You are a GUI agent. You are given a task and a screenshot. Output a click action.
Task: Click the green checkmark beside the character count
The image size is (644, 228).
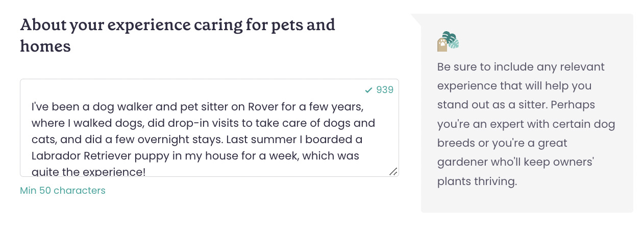(x=368, y=90)
